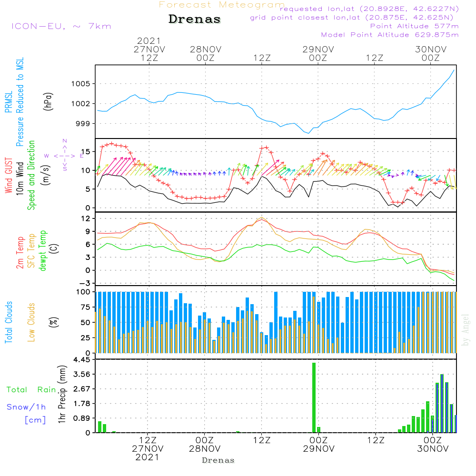Click '2021 27NOV 12Z' top axis label
Screen dimensions: 476x476
[x=149, y=49]
